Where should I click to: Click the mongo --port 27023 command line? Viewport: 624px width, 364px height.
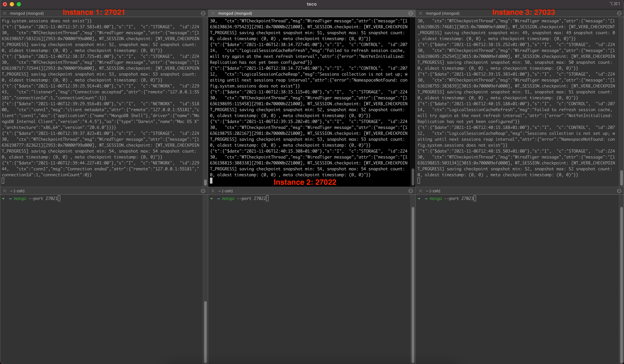451,199
